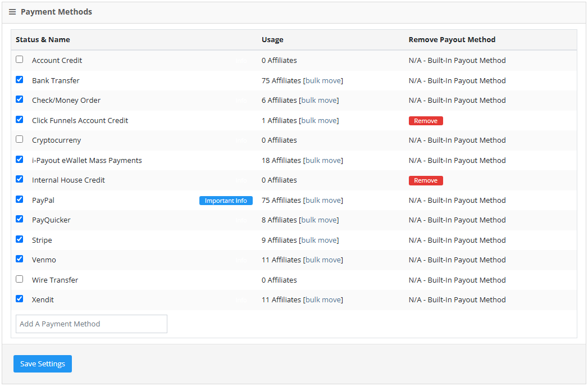Toggle the PayPal checkbox
The width and height of the screenshot is (588, 386).
coord(20,199)
